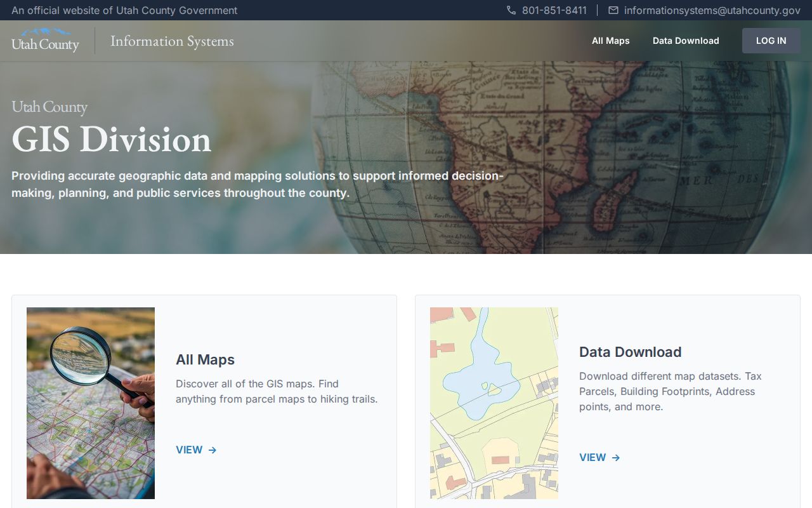Select the All Maps card heading
The width and height of the screenshot is (812, 508).
pos(206,359)
